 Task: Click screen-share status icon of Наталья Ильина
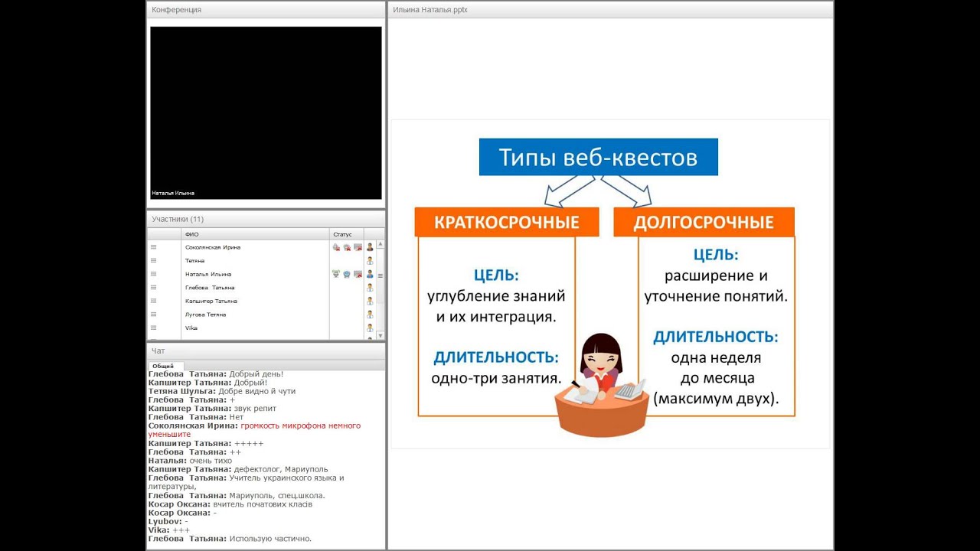pos(358,274)
